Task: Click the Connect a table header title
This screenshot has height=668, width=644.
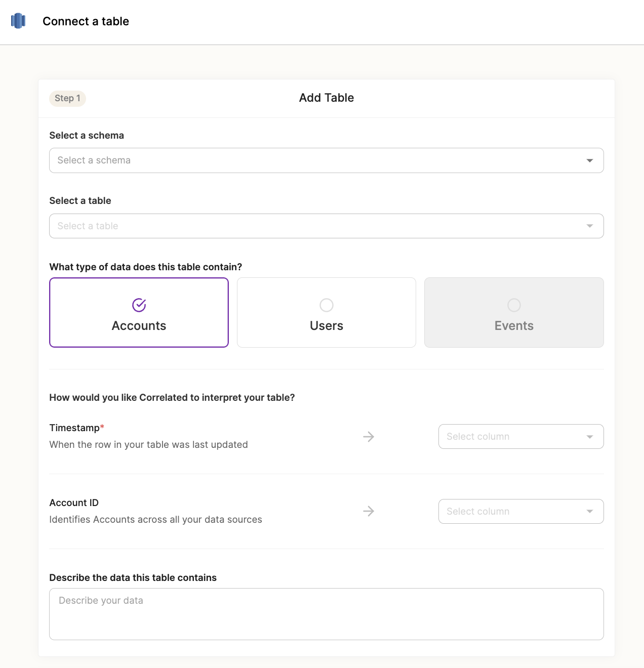Action: [86, 21]
